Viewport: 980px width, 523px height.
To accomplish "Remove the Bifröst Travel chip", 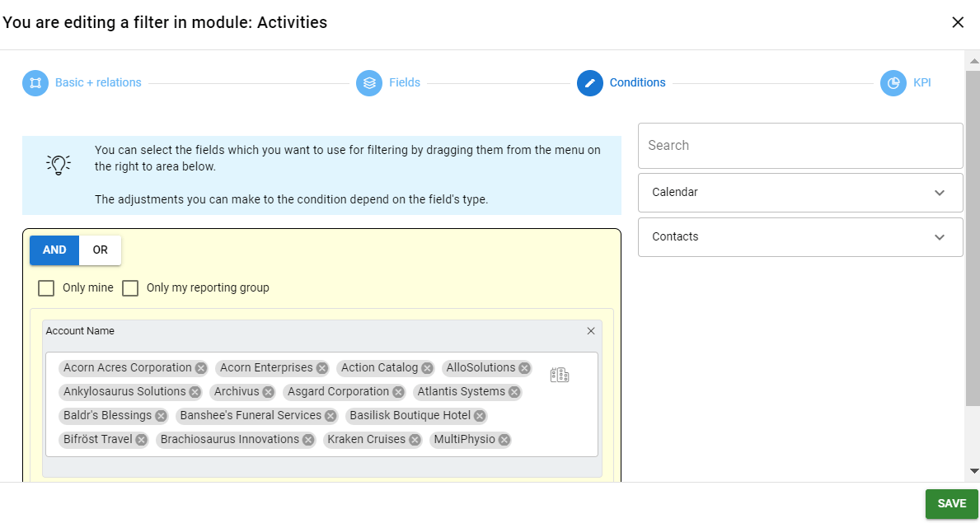I will (x=140, y=439).
